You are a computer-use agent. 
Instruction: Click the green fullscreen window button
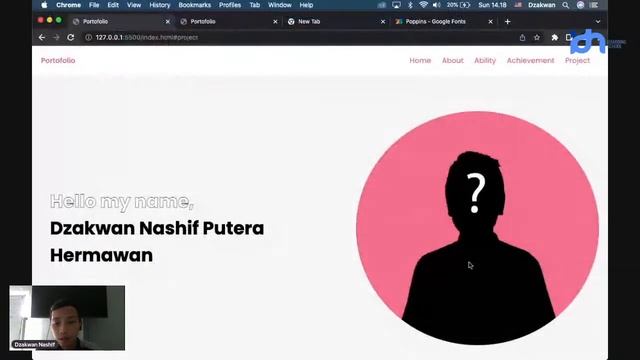(58, 20)
